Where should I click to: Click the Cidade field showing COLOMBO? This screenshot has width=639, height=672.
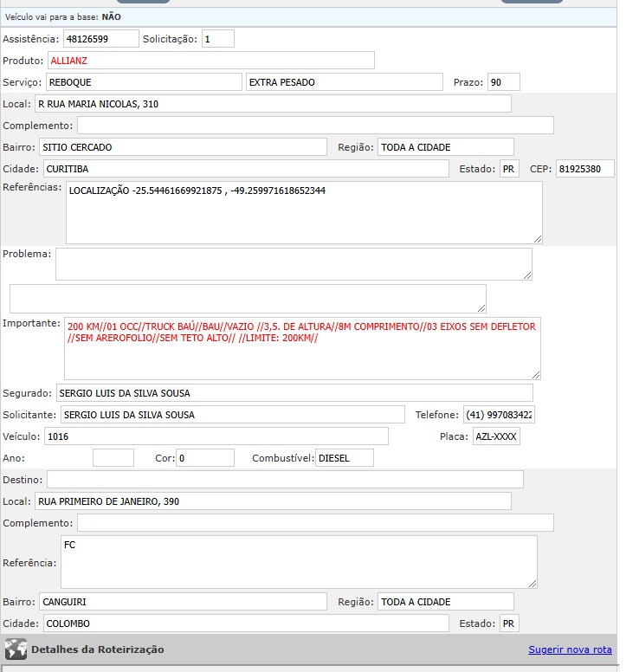[246, 624]
